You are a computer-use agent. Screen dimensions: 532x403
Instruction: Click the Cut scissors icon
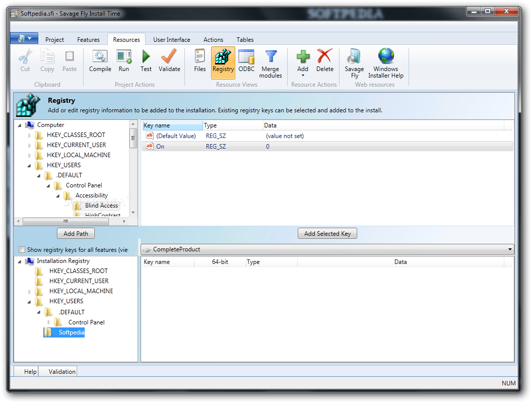25,56
